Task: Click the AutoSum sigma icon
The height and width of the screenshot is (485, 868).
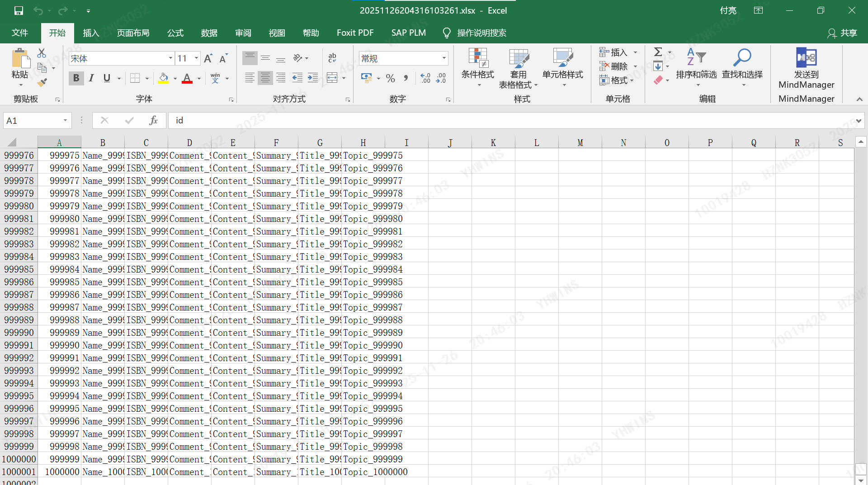Action: click(658, 52)
